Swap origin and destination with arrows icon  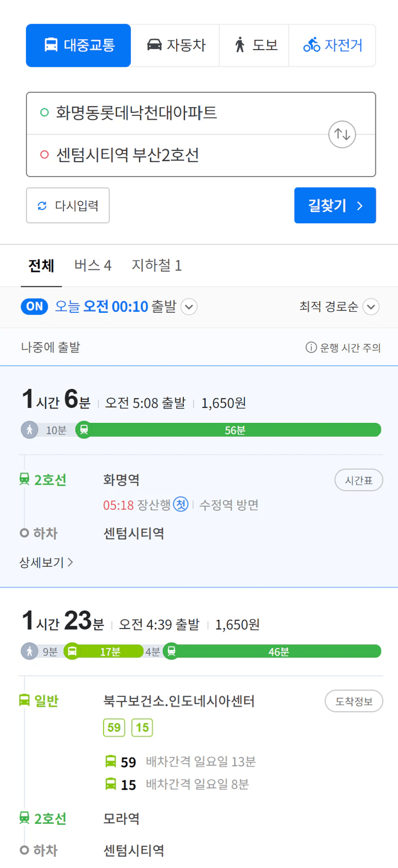coord(342,134)
